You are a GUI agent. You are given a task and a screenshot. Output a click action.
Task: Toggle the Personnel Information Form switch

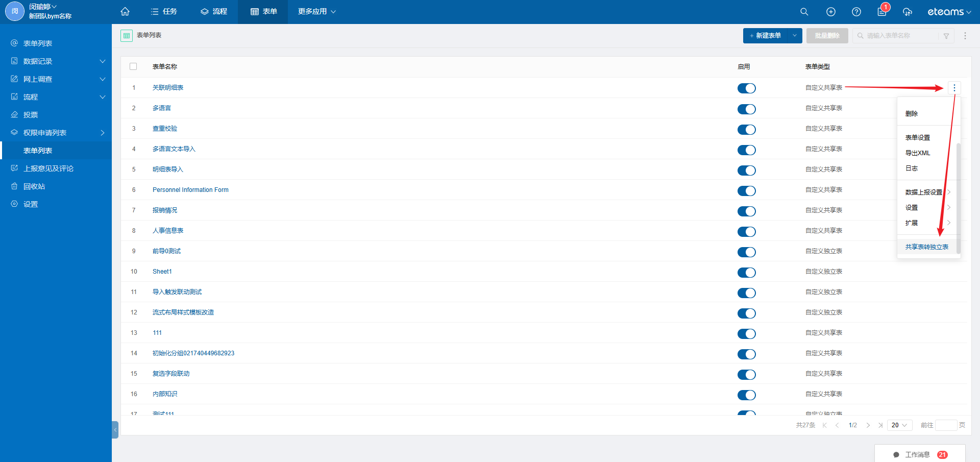746,190
